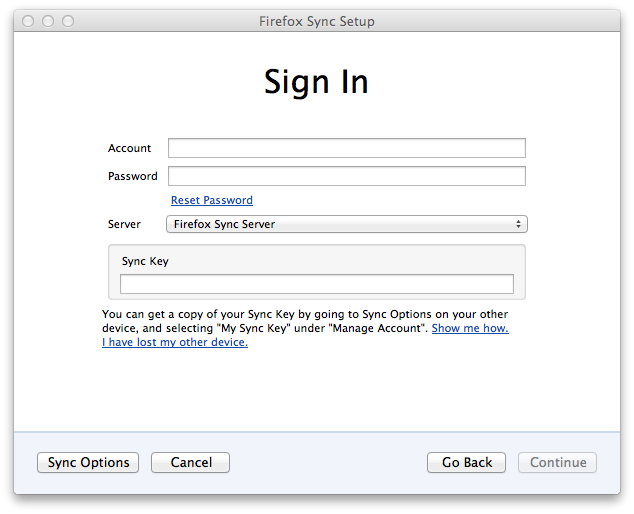Hit the Go Back button
Viewport: 634px width, 514px height.
(467, 462)
